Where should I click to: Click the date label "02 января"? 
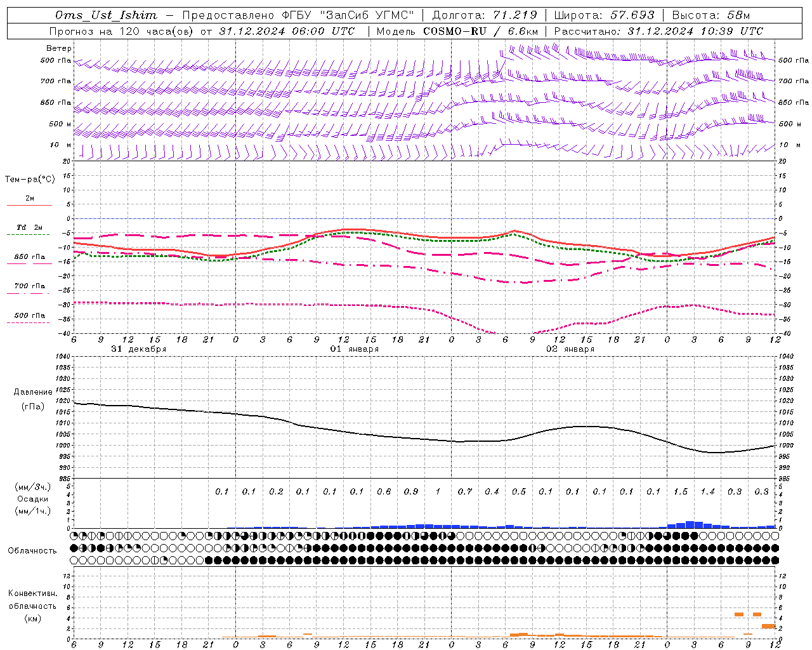570,349
